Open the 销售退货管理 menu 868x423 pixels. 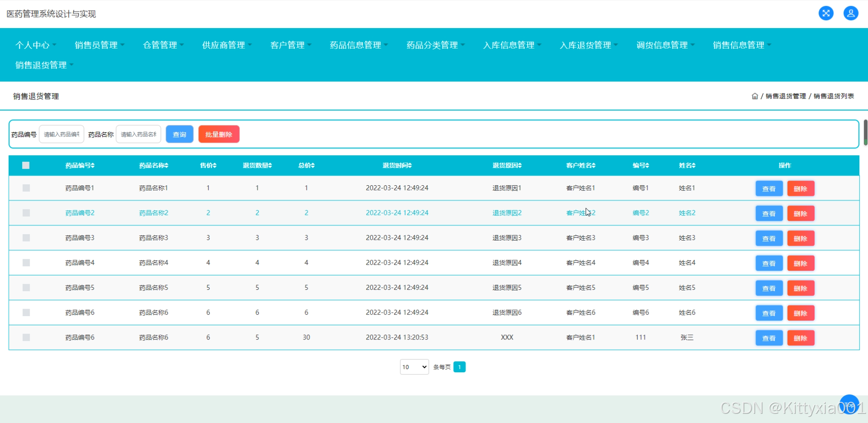coord(44,65)
